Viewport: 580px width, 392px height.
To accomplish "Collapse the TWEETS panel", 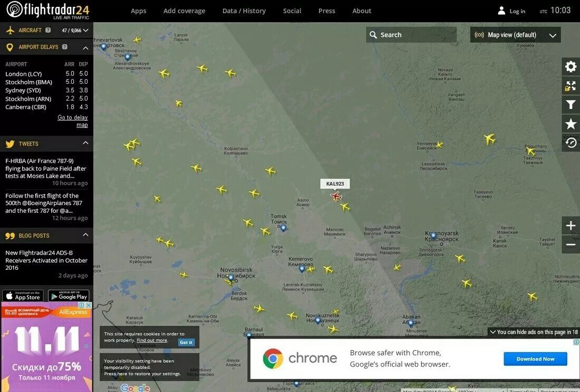I will pos(85,143).
